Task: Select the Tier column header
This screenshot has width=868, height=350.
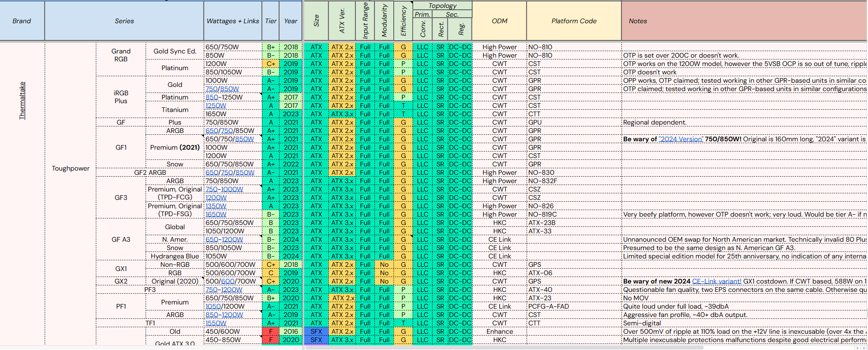Action: [x=271, y=21]
